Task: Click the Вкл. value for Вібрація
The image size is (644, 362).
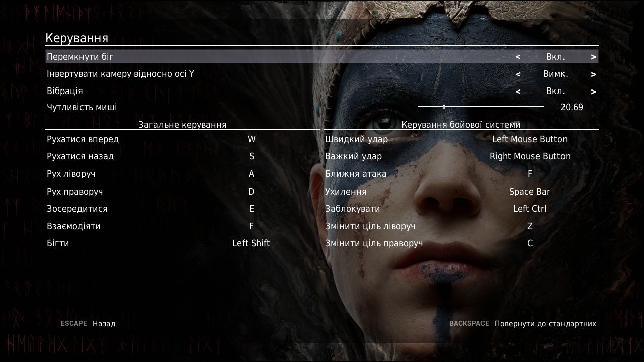Action: tap(555, 91)
